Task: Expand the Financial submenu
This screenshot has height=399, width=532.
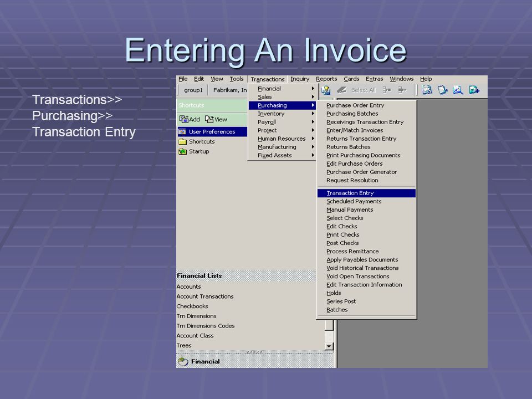Action: [282, 89]
